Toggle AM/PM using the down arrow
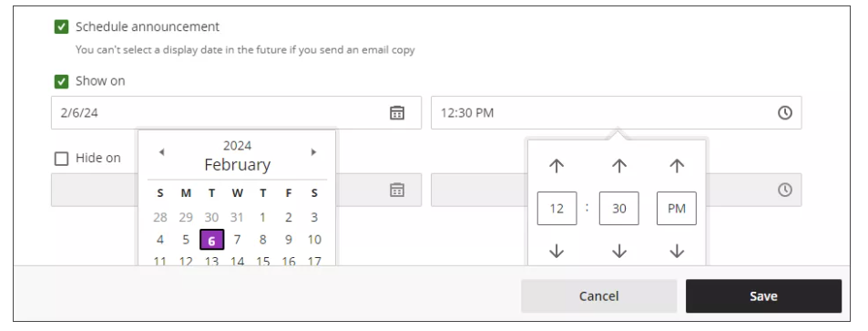868x331 pixels. [677, 251]
